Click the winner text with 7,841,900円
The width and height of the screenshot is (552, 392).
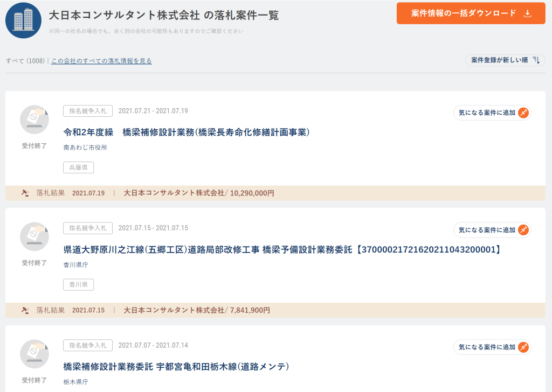pos(197,310)
